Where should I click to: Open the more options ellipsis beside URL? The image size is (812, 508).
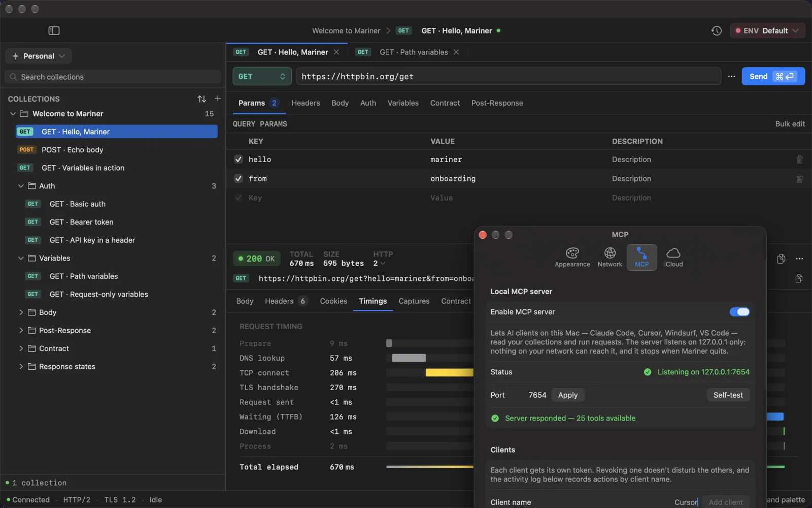tap(731, 76)
